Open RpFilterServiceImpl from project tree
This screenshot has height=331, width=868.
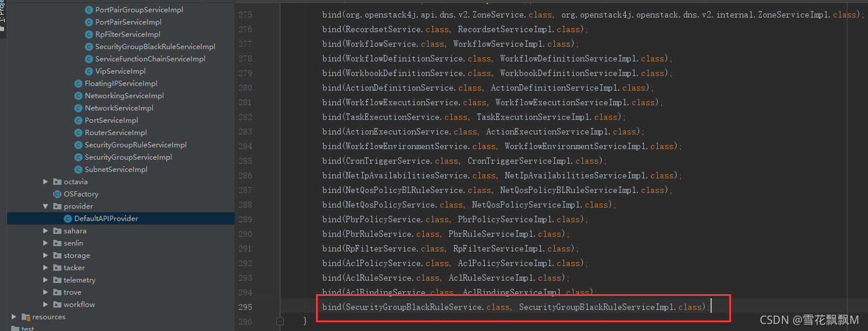tap(128, 35)
